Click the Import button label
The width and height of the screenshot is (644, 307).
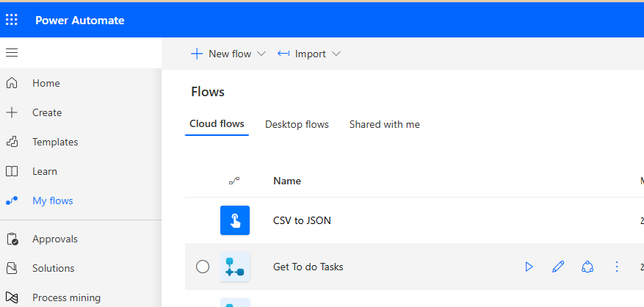click(311, 54)
